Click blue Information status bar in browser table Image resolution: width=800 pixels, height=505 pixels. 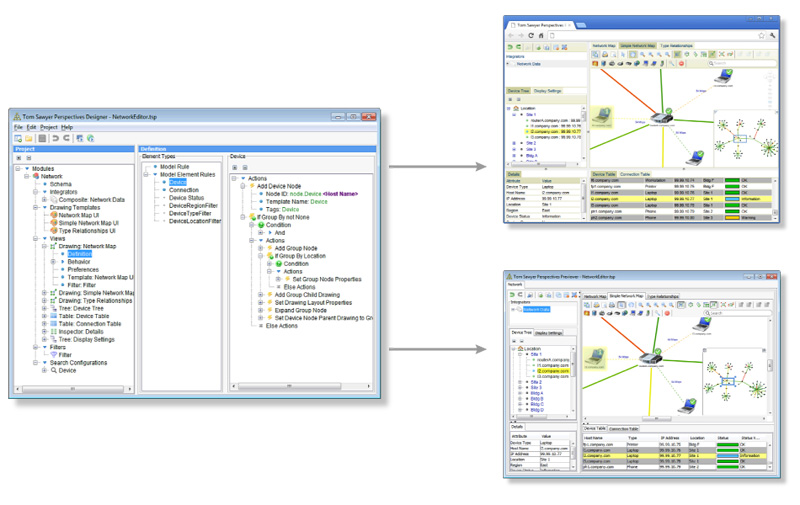[732, 199]
